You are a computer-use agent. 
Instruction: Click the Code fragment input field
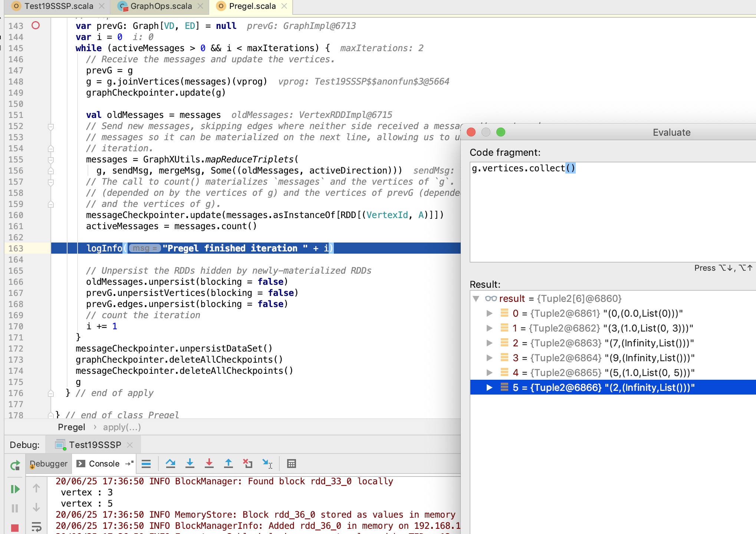tap(613, 212)
